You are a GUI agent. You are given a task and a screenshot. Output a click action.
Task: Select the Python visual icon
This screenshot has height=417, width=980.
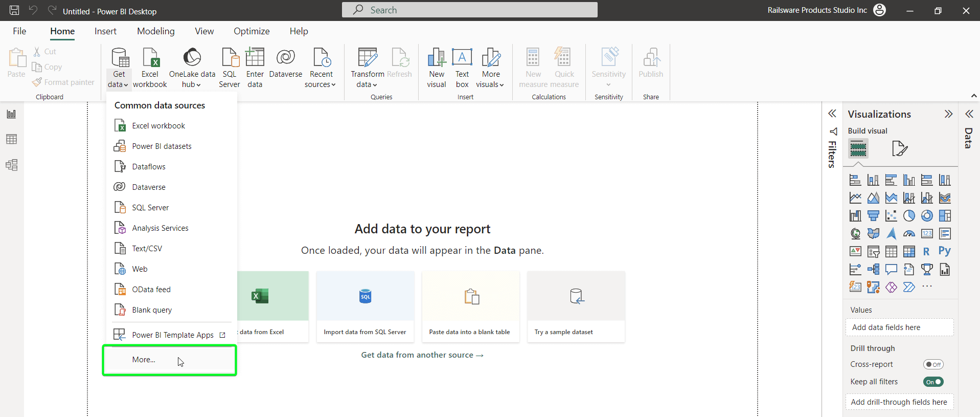pyautogui.click(x=945, y=251)
